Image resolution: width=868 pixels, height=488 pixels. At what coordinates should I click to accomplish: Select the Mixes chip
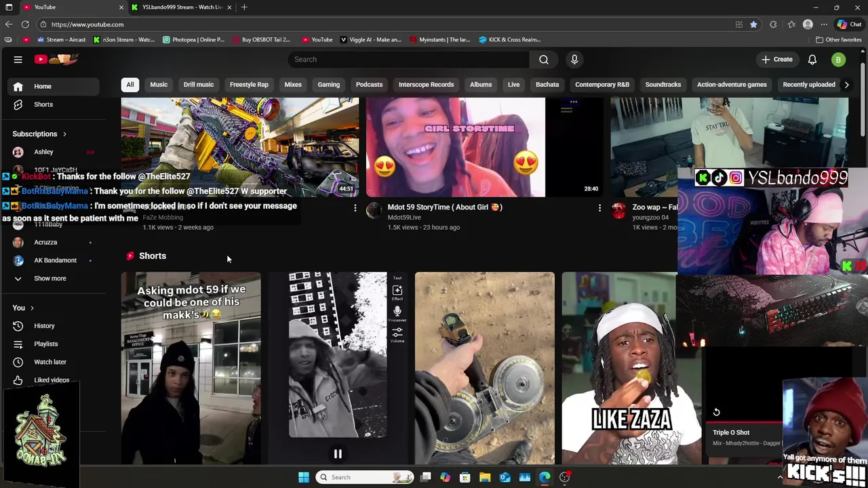point(293,85)
